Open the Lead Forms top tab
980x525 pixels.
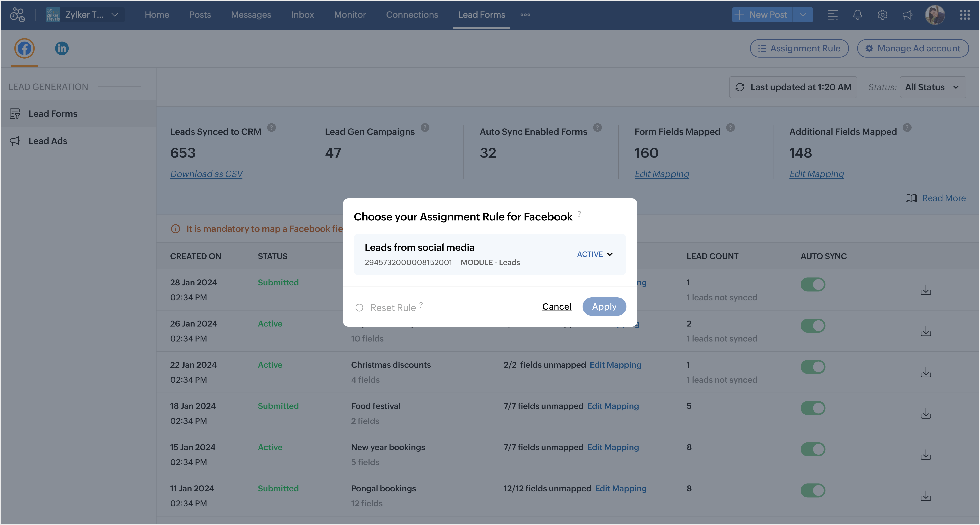pos(481,15)
